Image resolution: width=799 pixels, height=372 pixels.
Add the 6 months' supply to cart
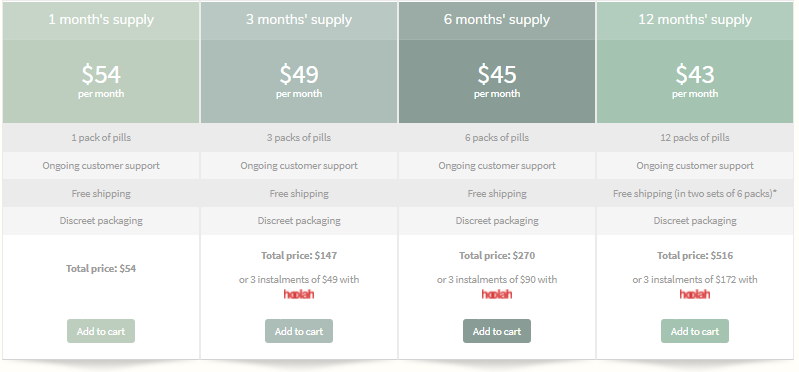(x=497, y=331)
